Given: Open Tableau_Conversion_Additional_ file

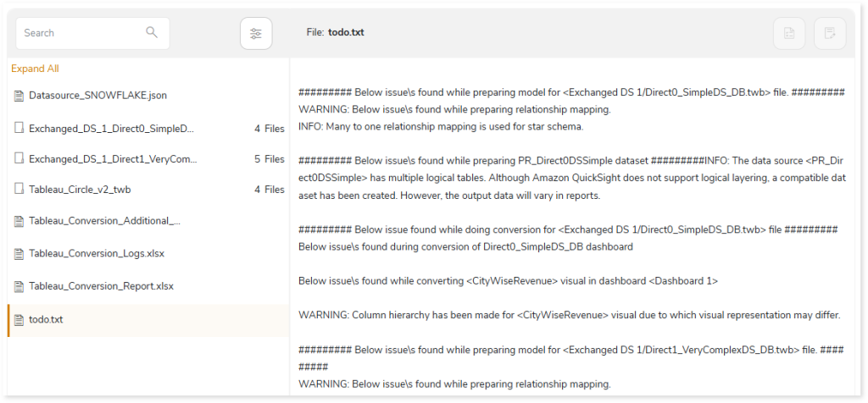Looking at the screenshot, I should coord(148,221).
